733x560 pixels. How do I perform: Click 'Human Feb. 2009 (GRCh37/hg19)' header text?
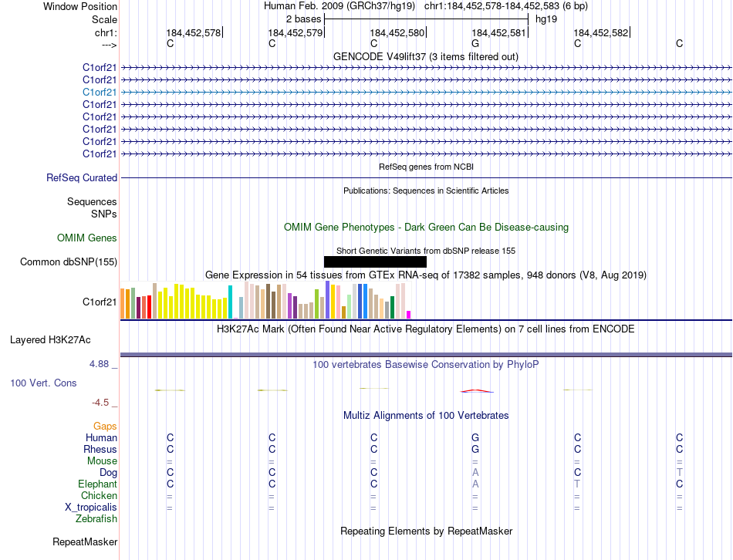coord(339,6)
